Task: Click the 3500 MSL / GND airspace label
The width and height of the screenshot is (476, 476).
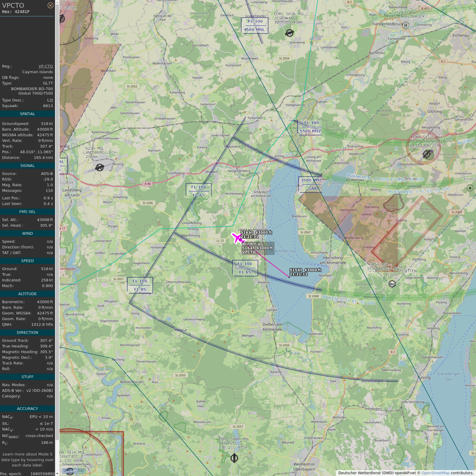Action: coord(310,184)
